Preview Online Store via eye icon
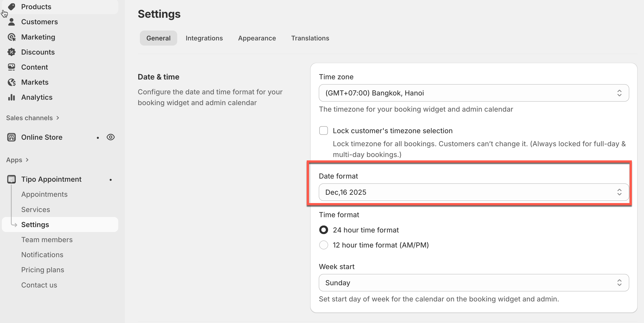Screen dimensions: 644x323 coord(110,137)
